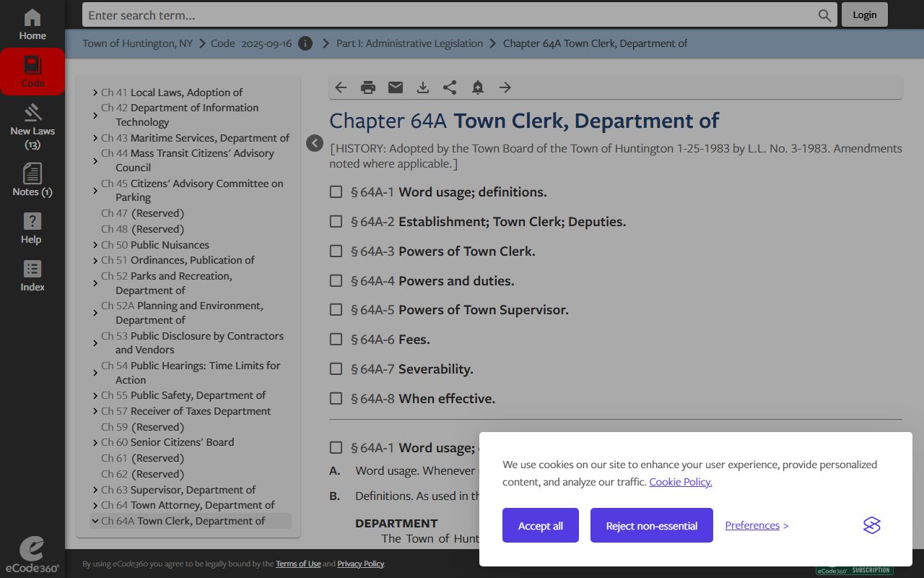The image size is (924, 578).
Task: Open Ch 64 Town Attorney, Department of
Action: pyautogui.click(x=188, y=505)
